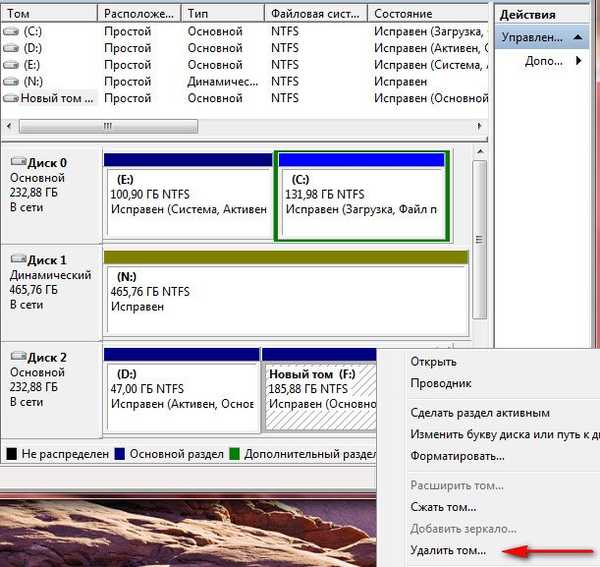Click the disk pane vertical scrollbar up arrow
600x567 pixels.
480,152
